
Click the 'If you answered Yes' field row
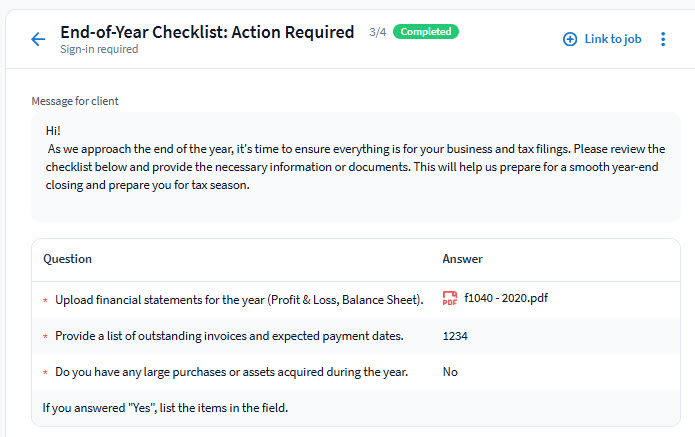[165, 408]
